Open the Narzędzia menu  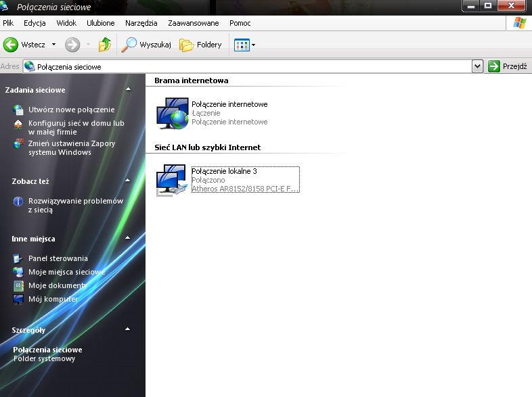coord(141,23)
